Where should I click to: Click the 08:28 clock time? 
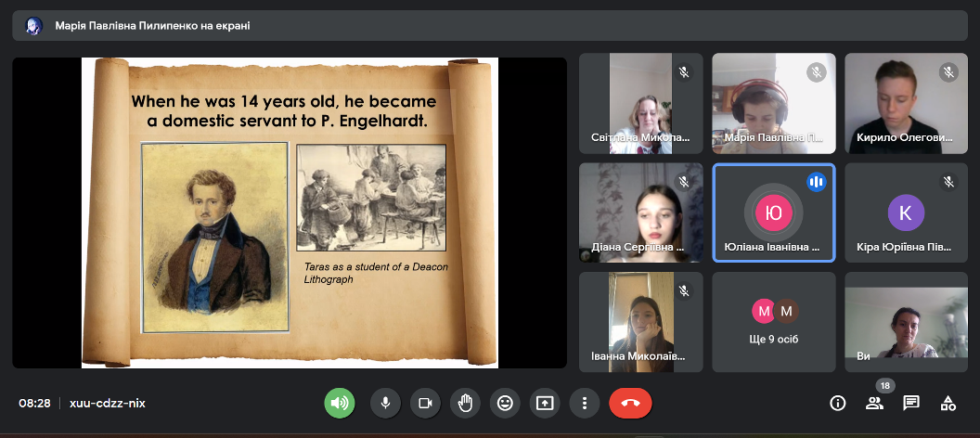34,403
